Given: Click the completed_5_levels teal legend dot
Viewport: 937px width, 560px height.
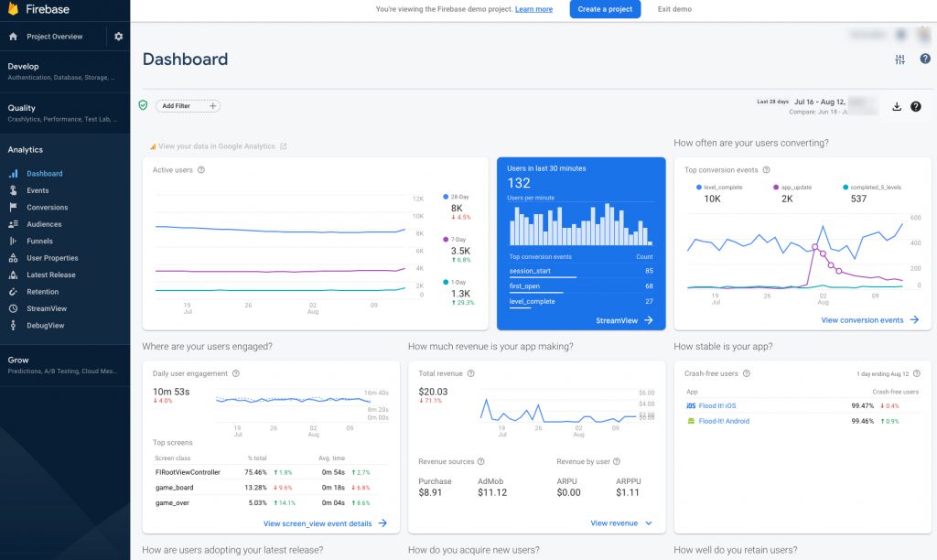Looking at the screenshot, I should point(845,187).
